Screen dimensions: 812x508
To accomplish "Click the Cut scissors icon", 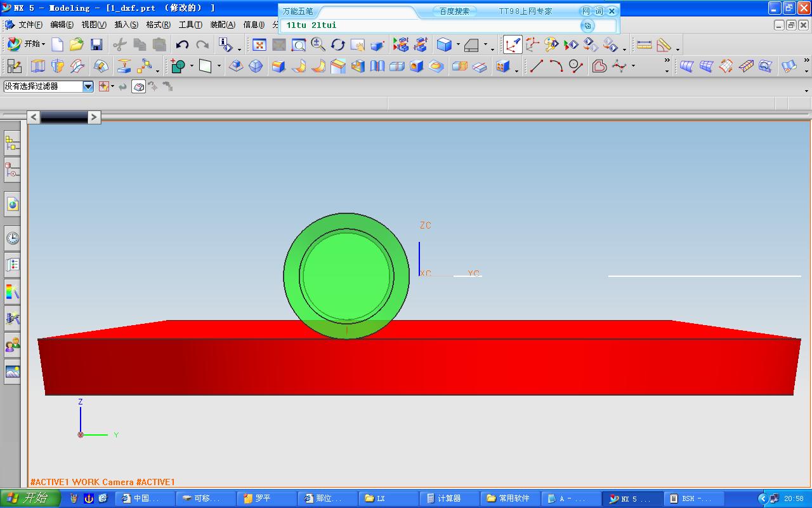I will [120, 44].
